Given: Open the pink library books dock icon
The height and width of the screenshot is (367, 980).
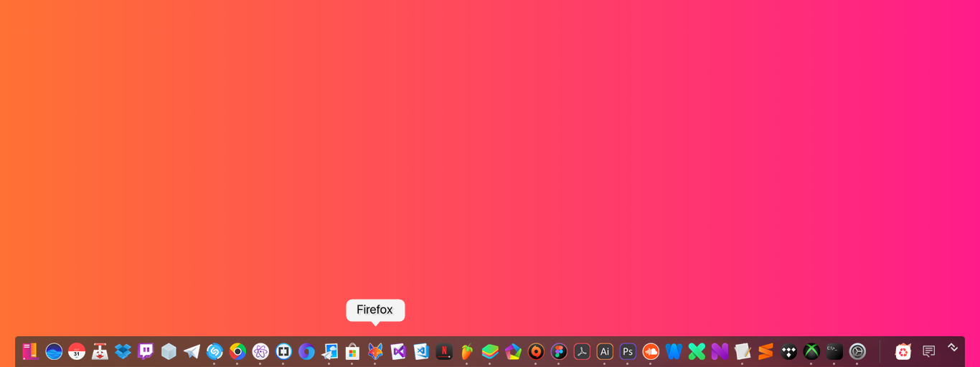Looking at the screenshot, I should point(31,351).
